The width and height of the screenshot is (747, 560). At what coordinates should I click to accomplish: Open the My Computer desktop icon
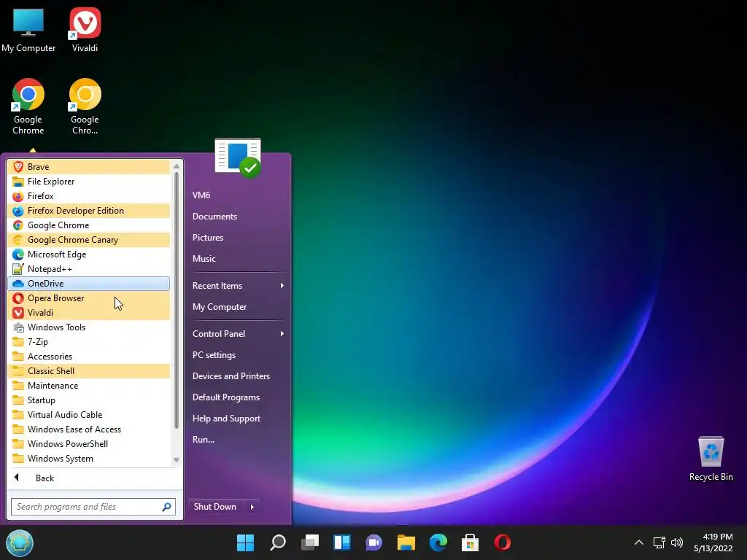[x=28, y=31]
